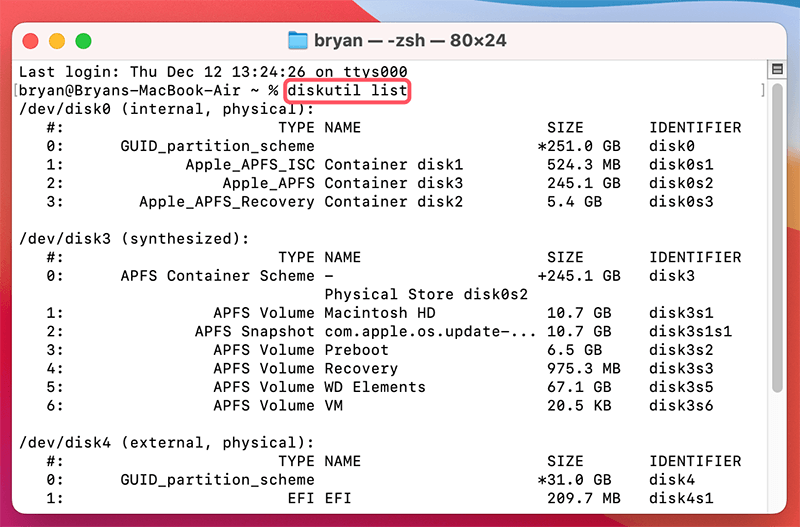Click the "*251.0 GB" size value
Viewport: 800px width, 527px height.
coord(579,146)
